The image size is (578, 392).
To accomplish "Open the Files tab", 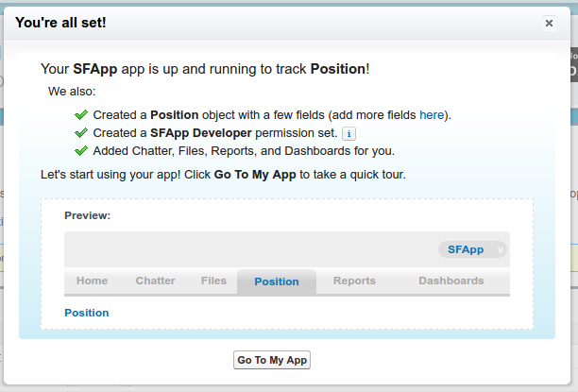I will (213, 281).
